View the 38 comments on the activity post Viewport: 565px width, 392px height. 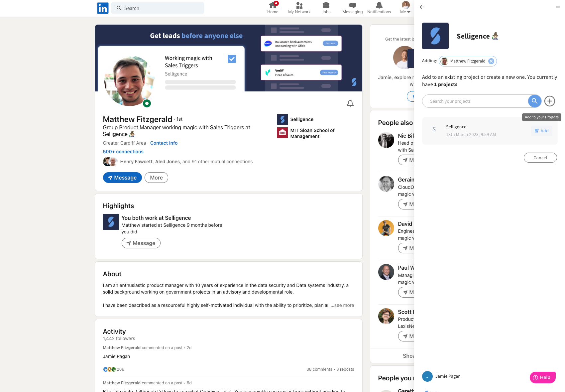[319, 369]
